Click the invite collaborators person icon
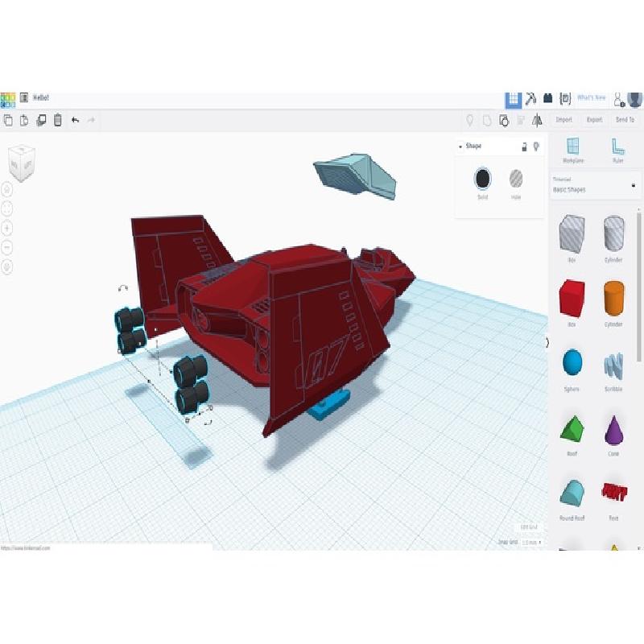This screenshot has height=644, width=644. (618, 99)
